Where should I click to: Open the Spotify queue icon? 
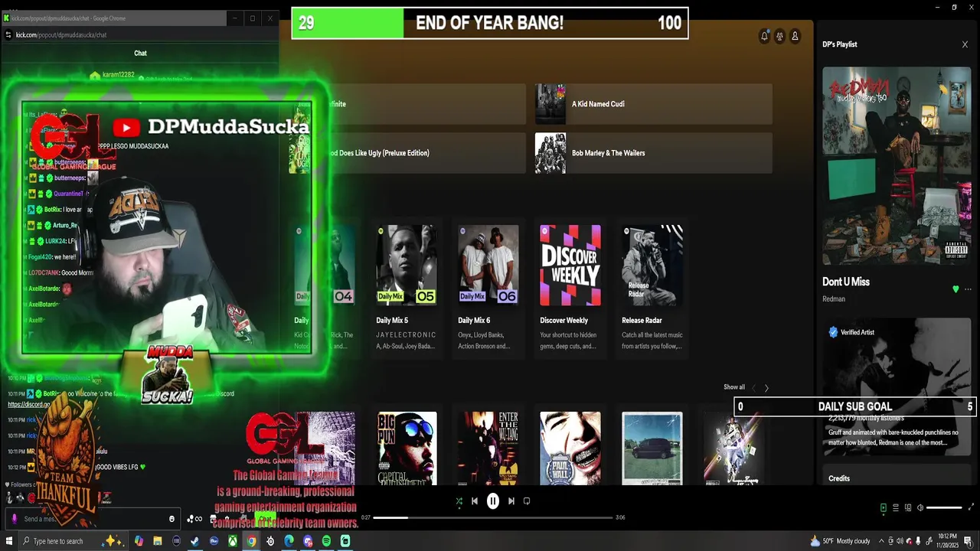point(896,507)
